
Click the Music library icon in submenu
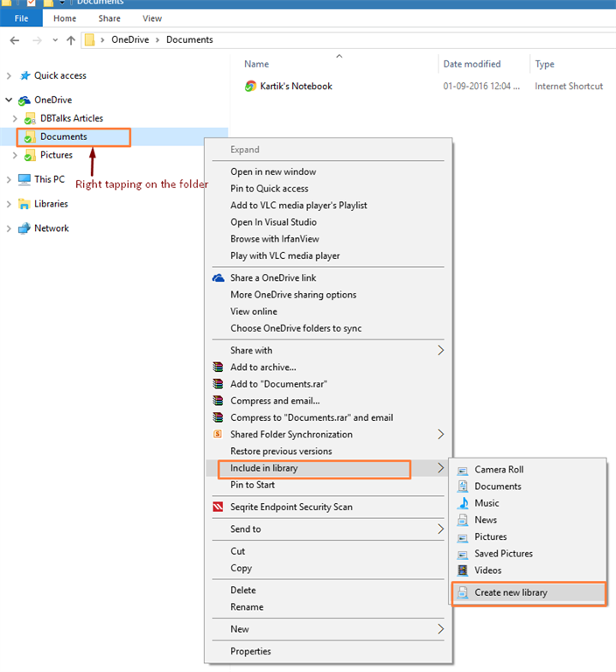464,503
